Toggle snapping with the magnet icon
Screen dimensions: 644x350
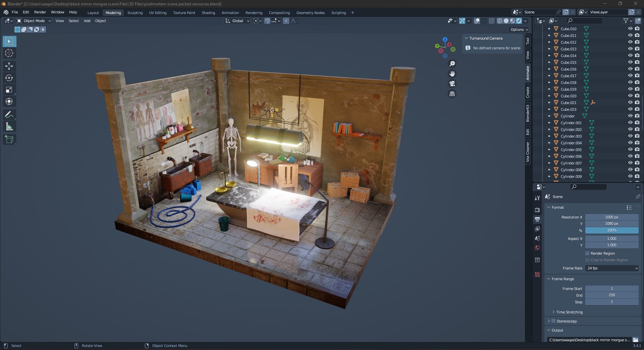tap(268, 21)
